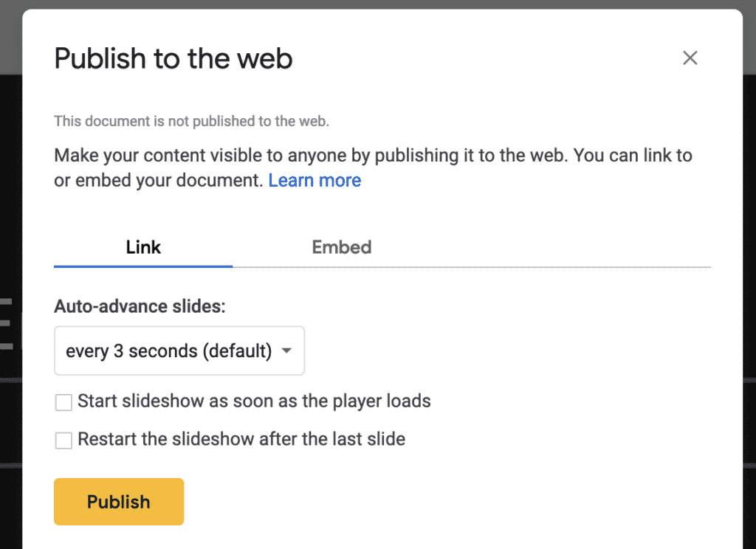Click the blue underline beneath the Link tab

[143, 266]
